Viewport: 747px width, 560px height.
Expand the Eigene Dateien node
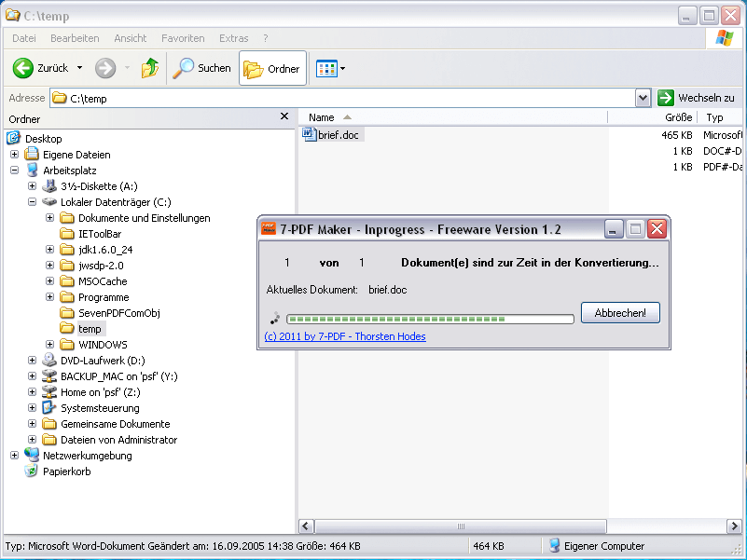(x=14, y=155)
